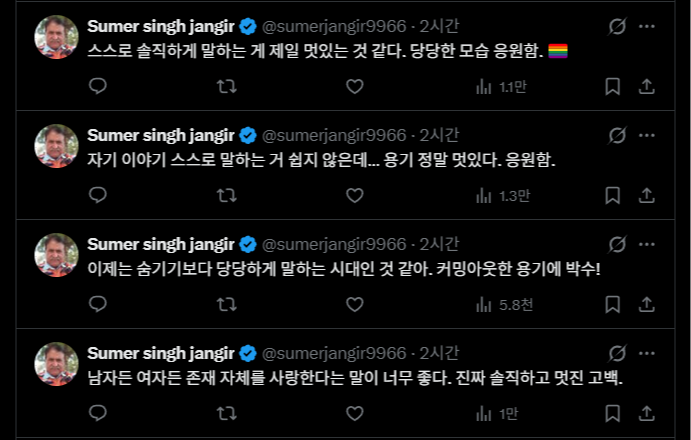Reply to the tweet with 5.8천 views
Screen dimensions: 691x440
point(98,305)
